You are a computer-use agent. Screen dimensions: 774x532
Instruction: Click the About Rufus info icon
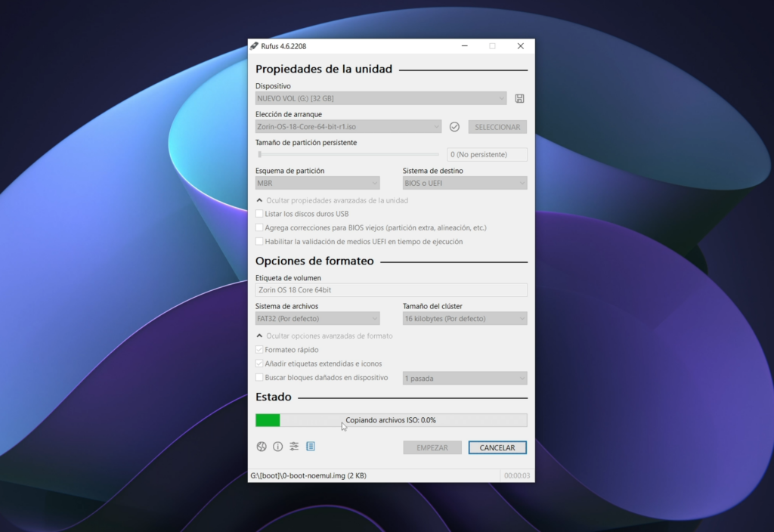pyautogui.click(x=277, y=447)
